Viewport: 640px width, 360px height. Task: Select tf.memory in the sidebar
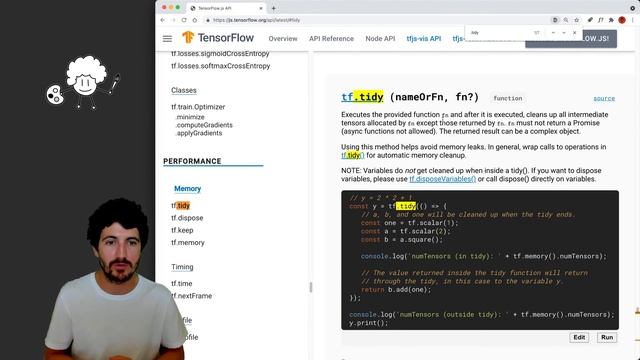(188, 242)
